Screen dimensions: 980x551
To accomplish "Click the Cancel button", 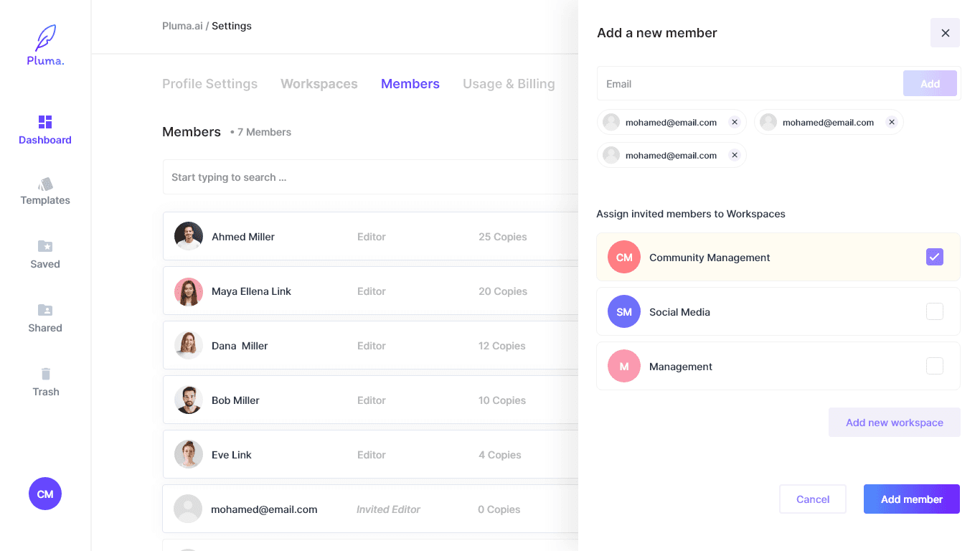I will (x=813, y=499).
